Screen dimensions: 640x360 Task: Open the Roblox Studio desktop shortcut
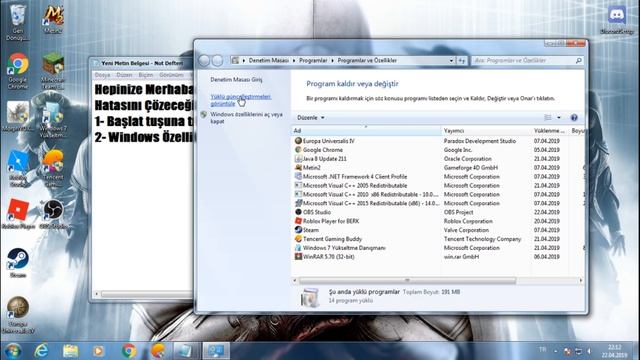pos(18,168)
